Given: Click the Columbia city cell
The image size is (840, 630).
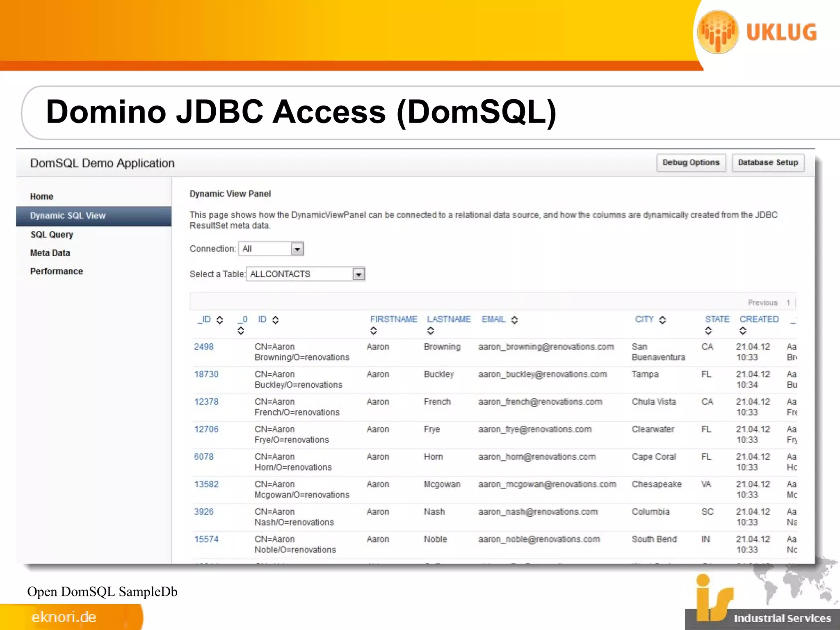Looking at the screenshot, I should 651,512.
